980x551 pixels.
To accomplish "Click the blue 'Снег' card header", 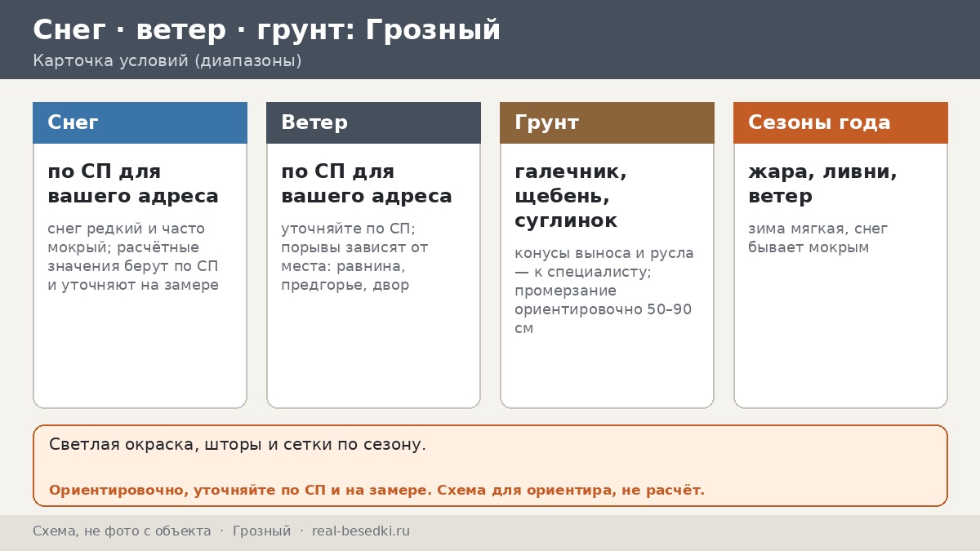I will coord(140,122).
